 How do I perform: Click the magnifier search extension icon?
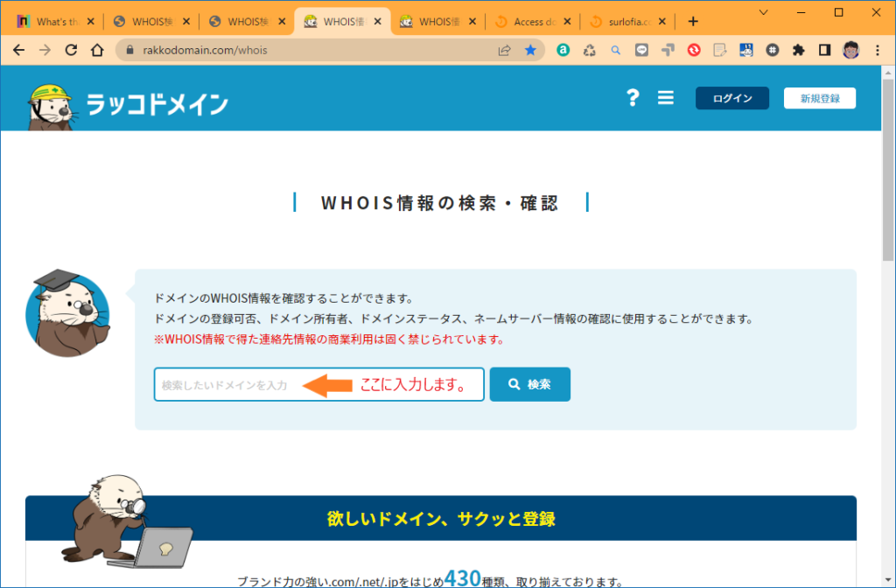pyautogui.click(x=616, y=50)
